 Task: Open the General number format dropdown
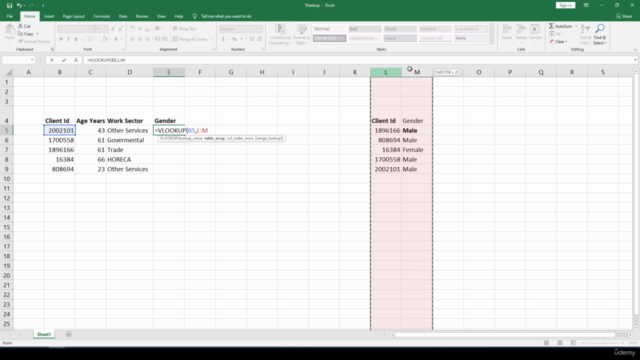tap(260, 29)
